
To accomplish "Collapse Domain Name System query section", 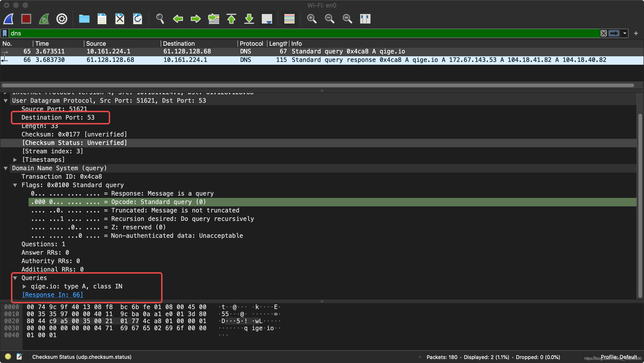I will click(x=5, y=168).
